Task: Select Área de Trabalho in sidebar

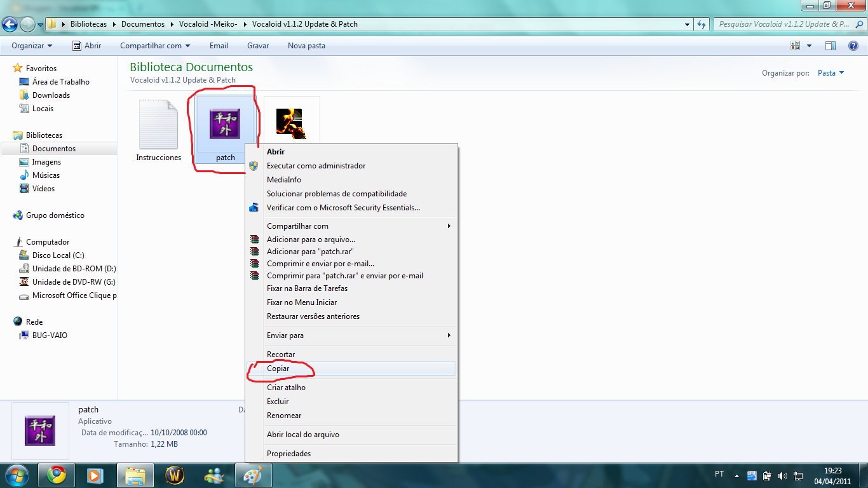Action: coord(61,82)
